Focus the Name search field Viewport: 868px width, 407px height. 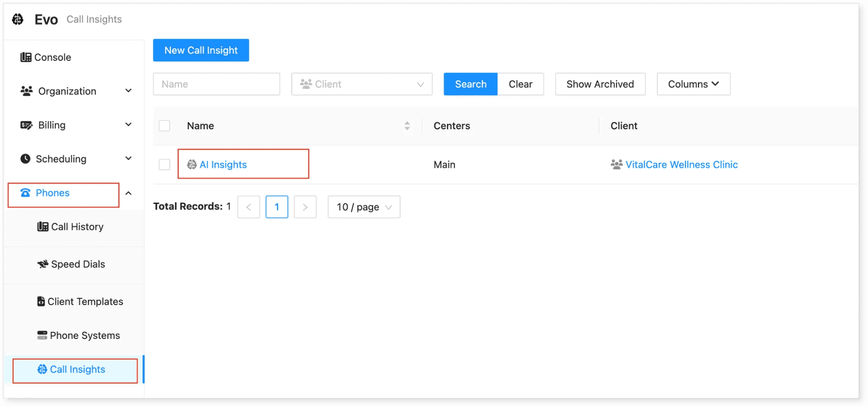pos(217,84)
